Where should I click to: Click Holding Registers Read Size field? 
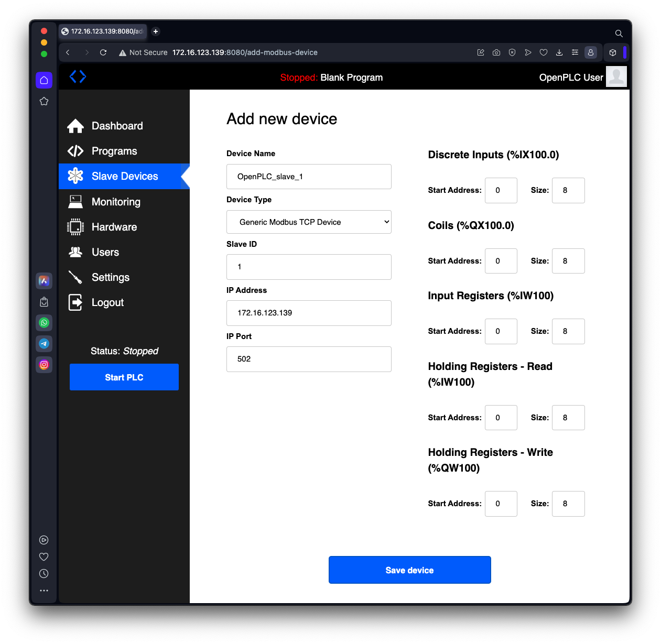pos(568,418)
